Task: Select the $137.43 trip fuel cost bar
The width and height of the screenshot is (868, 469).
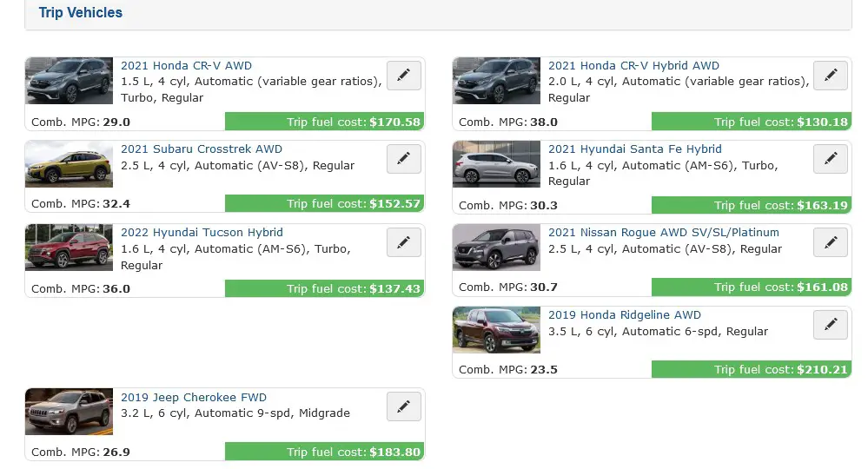Action: 324,288
